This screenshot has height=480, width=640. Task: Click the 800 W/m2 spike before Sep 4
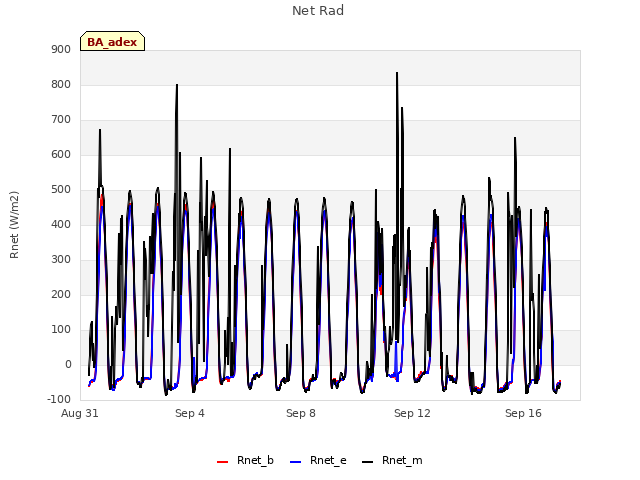[177, 85]
